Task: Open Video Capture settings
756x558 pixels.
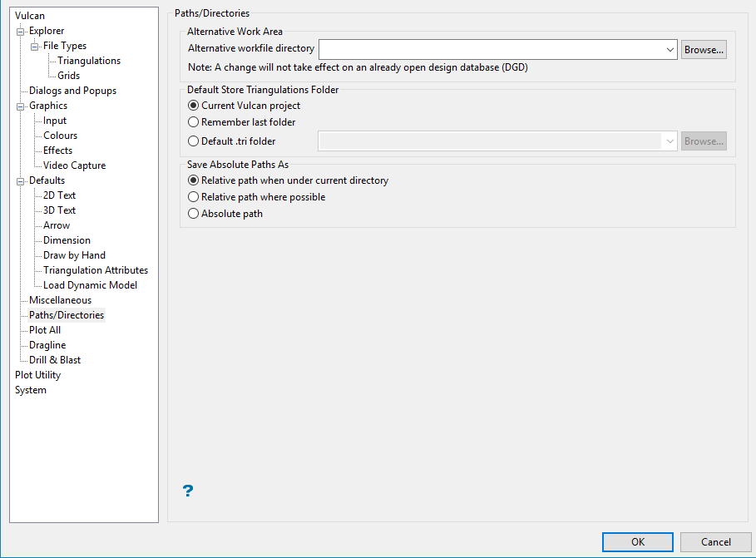Action: (74, 165)
